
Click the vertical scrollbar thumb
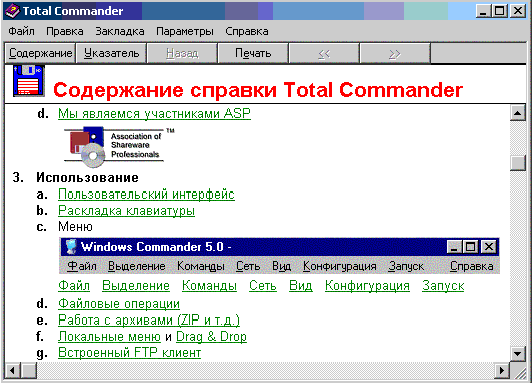[x=518, y=162]
